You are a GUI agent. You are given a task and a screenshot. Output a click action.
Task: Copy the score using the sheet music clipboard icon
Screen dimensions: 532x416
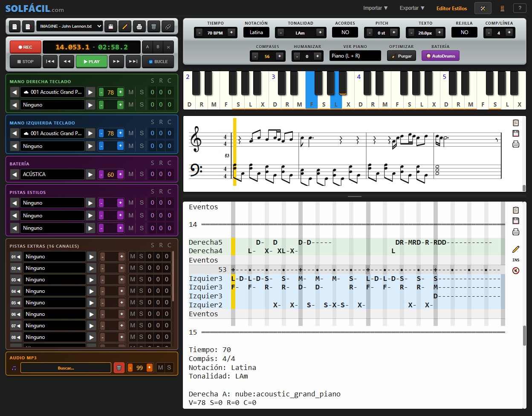click(516, 123)
